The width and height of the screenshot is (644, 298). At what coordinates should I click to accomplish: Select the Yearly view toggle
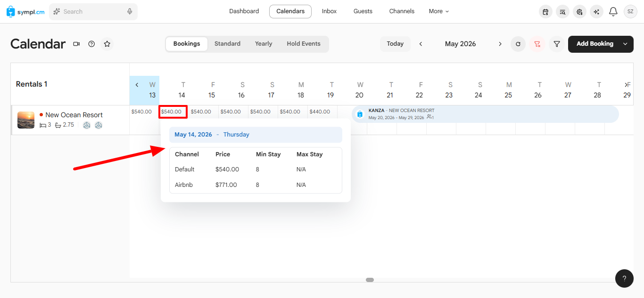(x=264, y=44)
